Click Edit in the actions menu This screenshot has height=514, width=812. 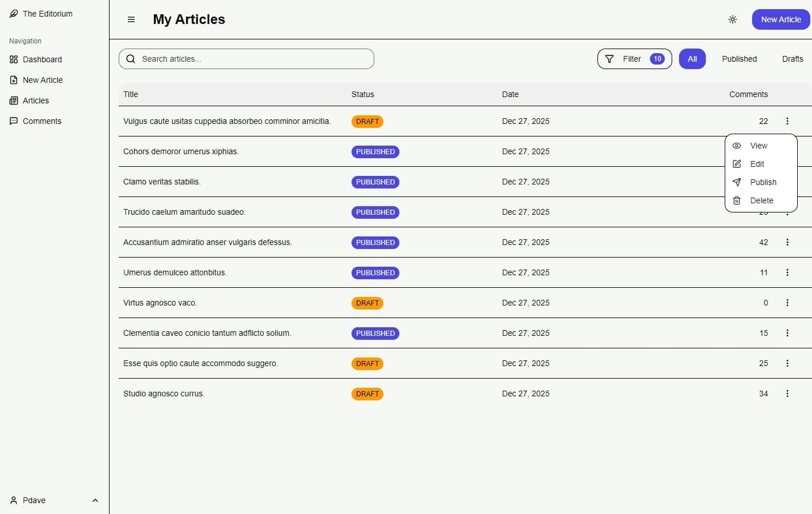coord(757,164)
